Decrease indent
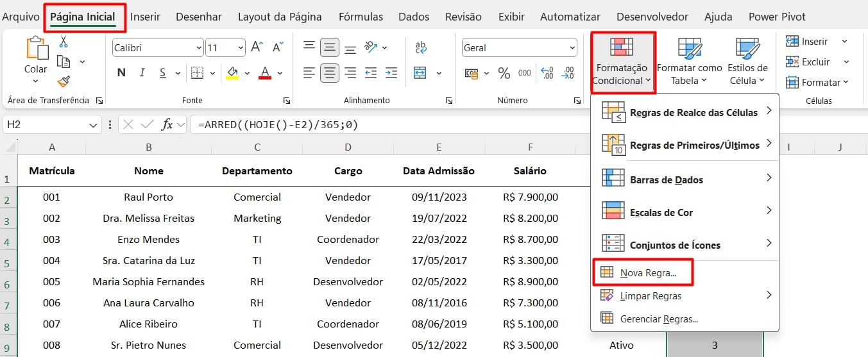Image resolution: width=868 pixels, height=357 pixels. click(371, 72)
